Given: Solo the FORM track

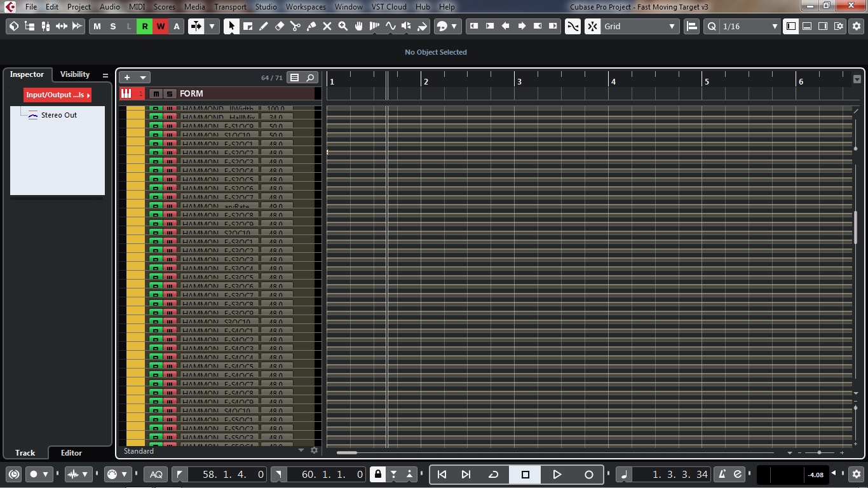Looking at the screenshot, I should tap(170, 94).
